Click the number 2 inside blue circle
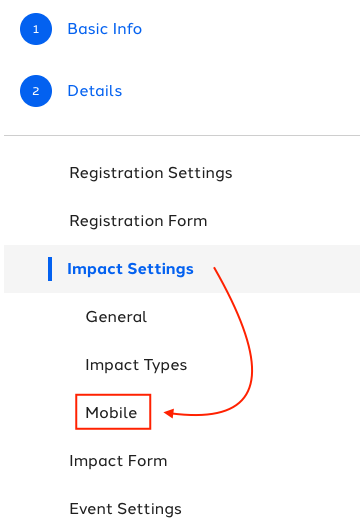Viewport: 360px width, 531px height. [x=36, y=91]
